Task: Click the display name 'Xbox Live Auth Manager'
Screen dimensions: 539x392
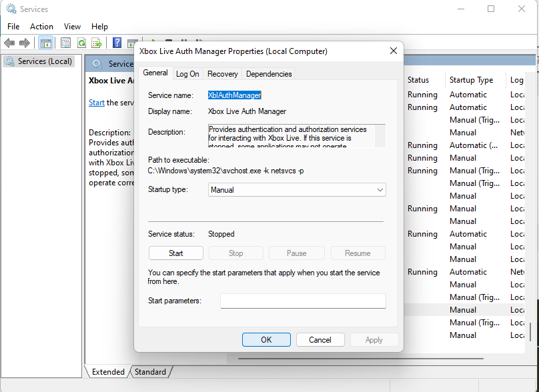Action: tap(247, 111)
